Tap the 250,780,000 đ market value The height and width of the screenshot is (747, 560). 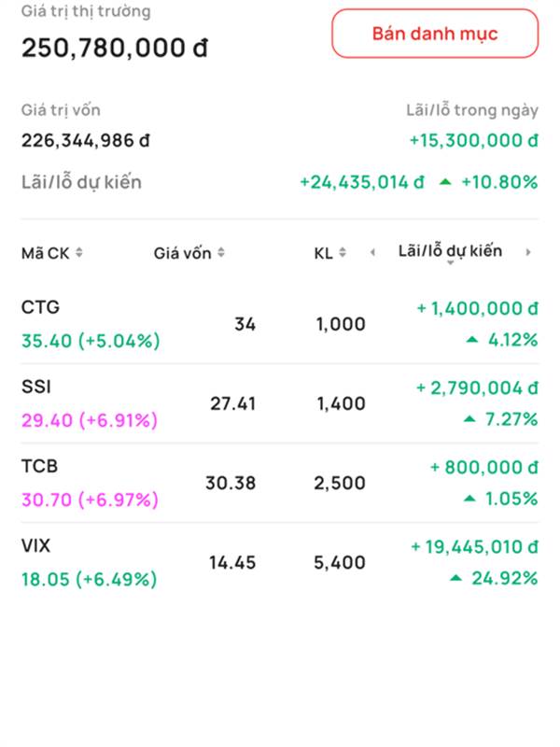pyautogui.click(x=114, y=48)
